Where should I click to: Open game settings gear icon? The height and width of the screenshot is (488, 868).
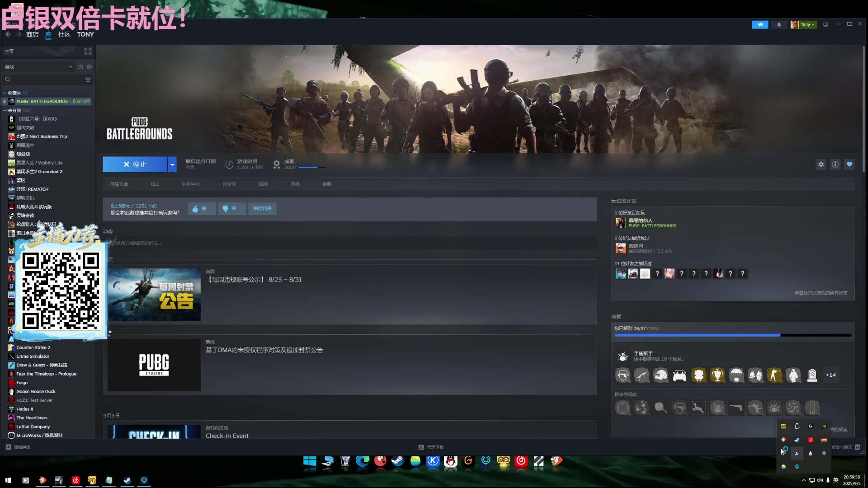pyautogui.click(x=821, y=164)
